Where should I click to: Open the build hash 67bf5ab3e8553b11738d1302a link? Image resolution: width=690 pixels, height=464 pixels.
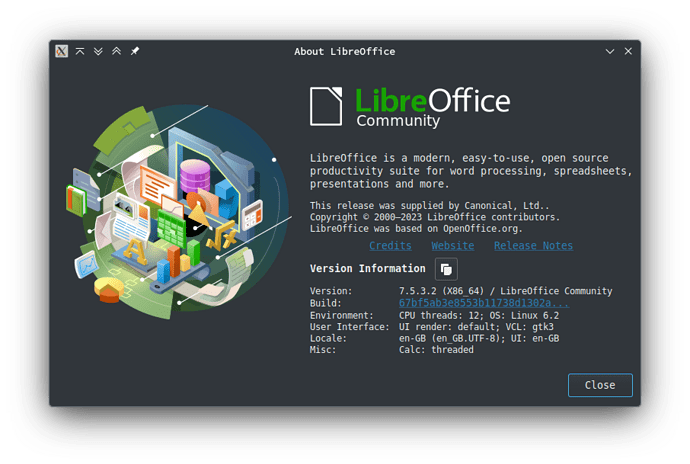(484, 303)
